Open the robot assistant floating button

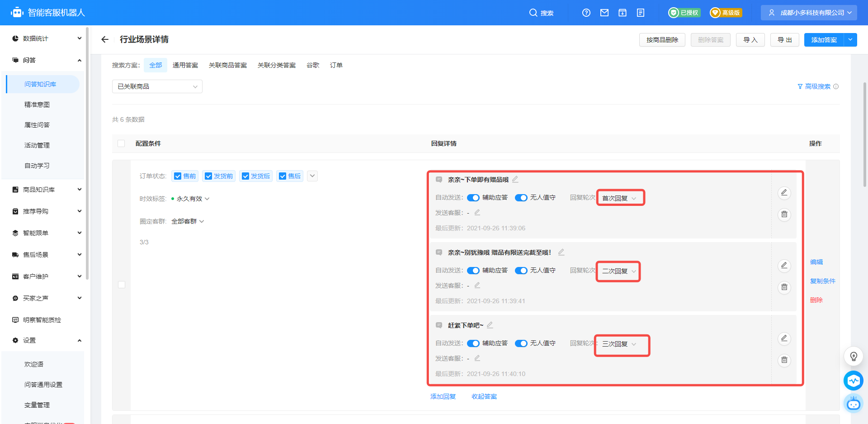point(854,403)
